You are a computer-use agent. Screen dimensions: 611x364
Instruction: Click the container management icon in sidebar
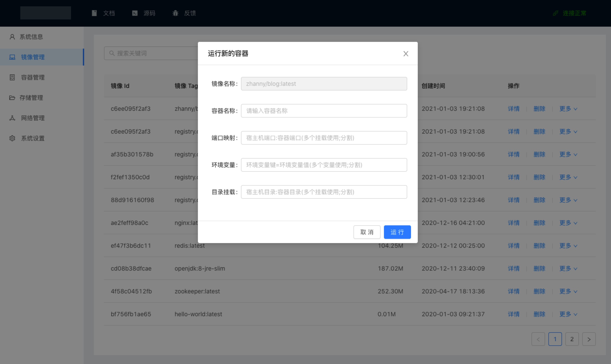tap(12, 78)
